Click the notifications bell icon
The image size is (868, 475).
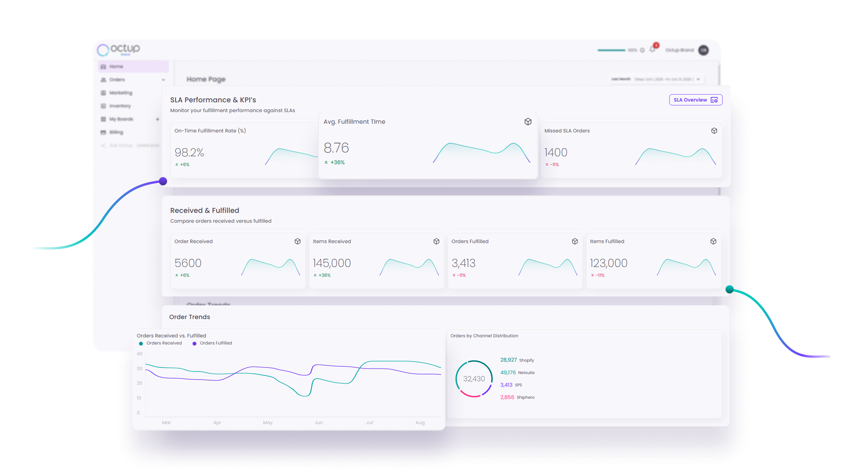pyautogui.click(x=652, y=50)
